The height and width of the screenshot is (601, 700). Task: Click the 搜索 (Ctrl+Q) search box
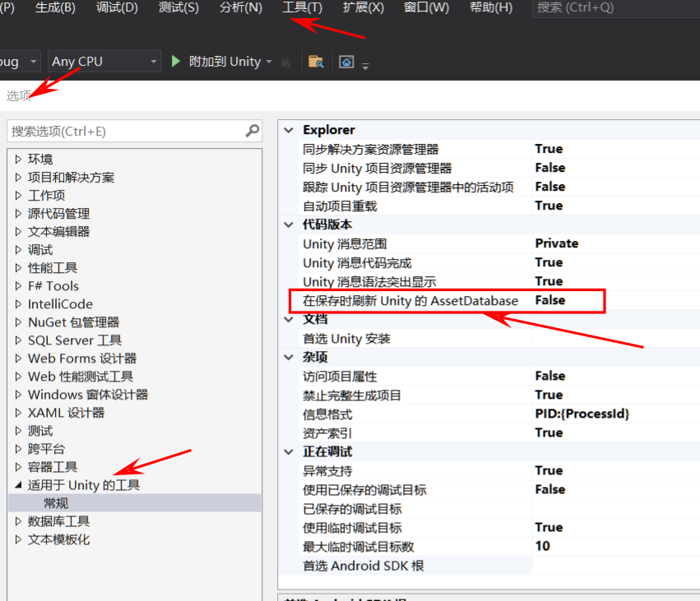[x=616, y=8]
